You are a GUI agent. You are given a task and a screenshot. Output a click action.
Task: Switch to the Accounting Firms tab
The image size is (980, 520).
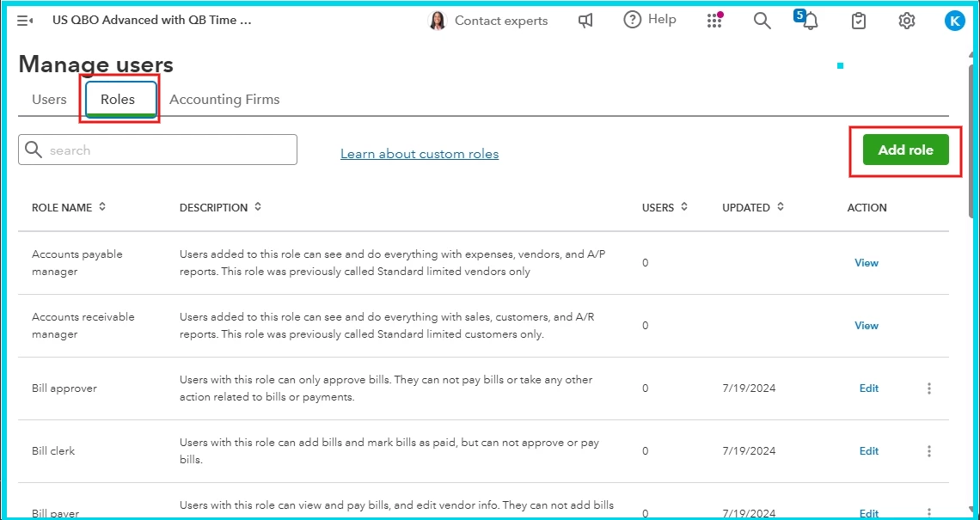click(224, 100)
